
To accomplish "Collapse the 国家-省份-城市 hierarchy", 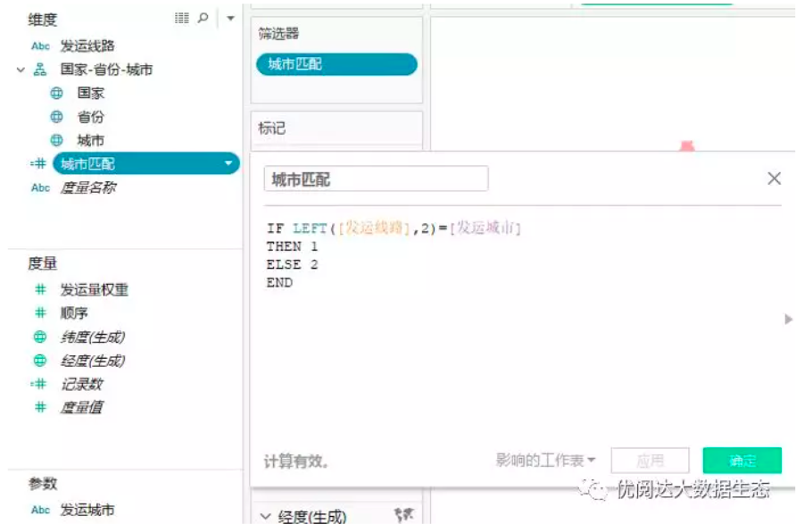I will tap(21, 70).
